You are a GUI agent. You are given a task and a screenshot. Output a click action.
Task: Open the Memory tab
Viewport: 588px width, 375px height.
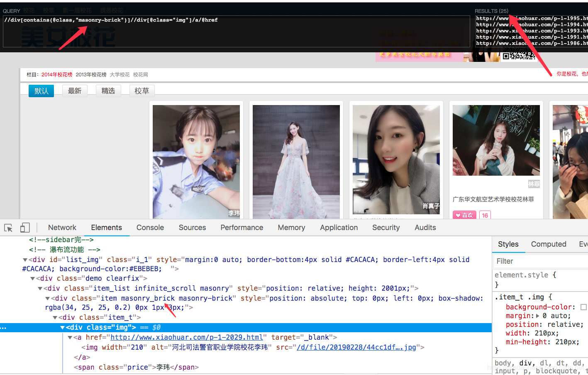pos(291,228)
